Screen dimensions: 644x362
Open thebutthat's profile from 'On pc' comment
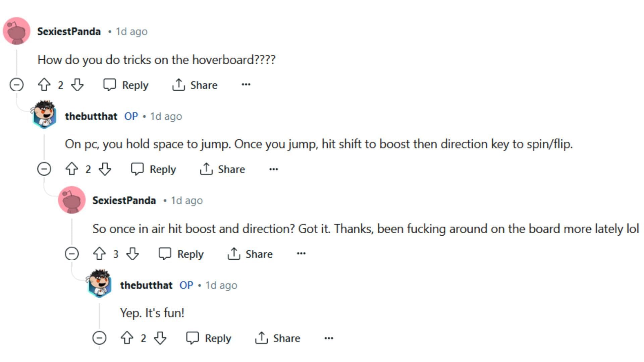click(x=91, y=116)
